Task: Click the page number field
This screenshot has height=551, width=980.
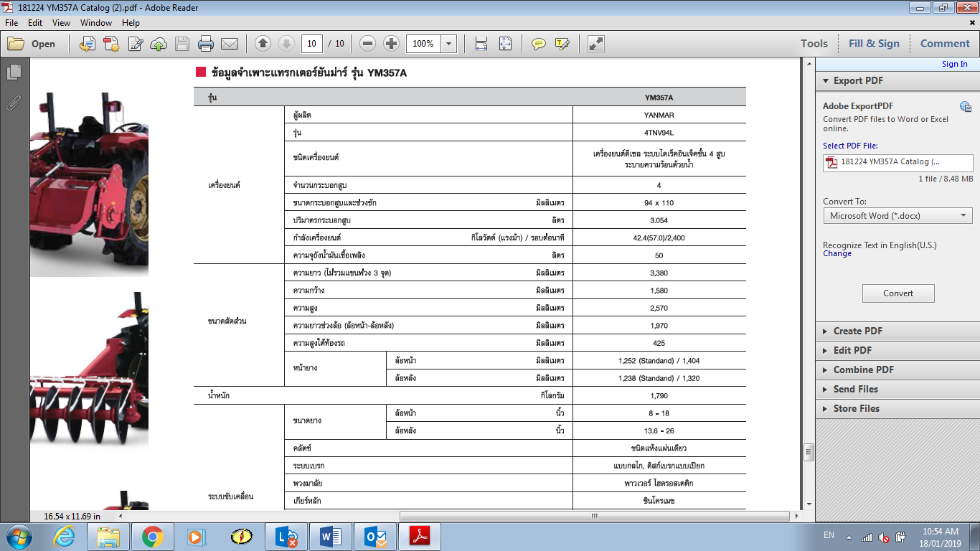Action: tap(311, 44)
